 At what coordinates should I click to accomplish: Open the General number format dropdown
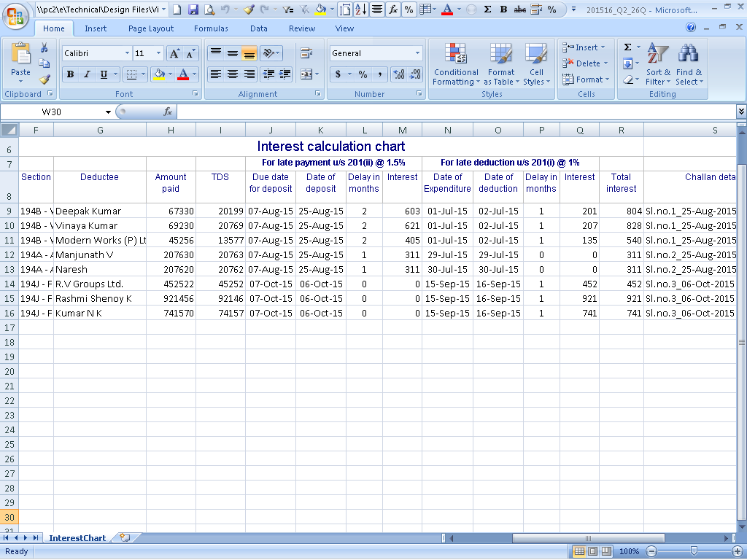pyautogui.click(x=417, y=53)
